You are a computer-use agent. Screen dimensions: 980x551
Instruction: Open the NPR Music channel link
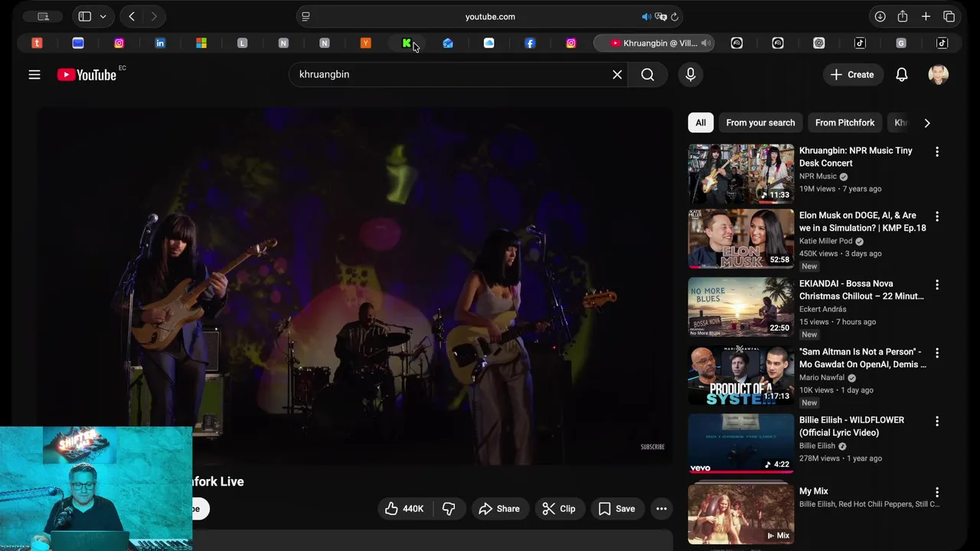[818, 176]
